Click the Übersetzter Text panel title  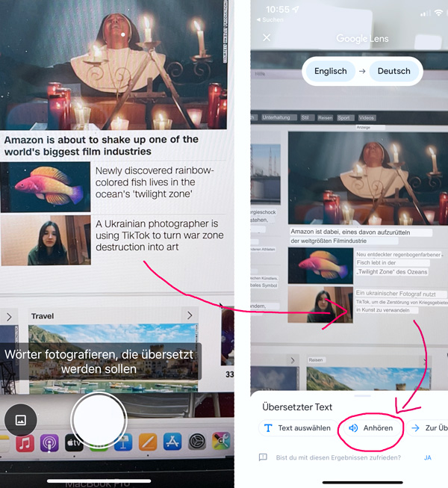point(297,407)
